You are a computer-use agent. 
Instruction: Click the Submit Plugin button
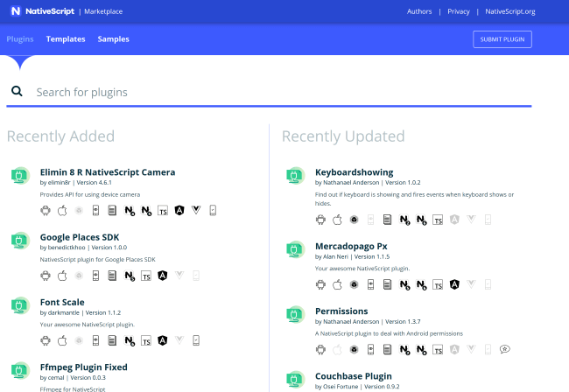(x=502, y=39)
